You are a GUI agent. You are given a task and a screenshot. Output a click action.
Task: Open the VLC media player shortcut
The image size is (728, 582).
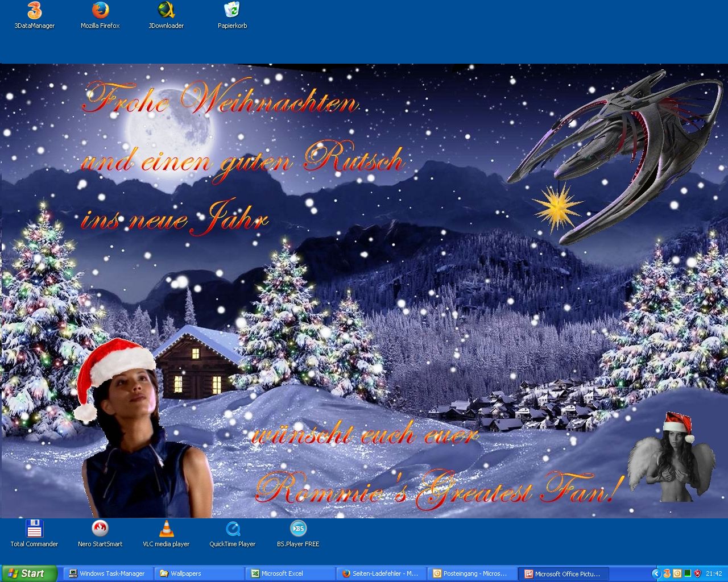click(x=166, y=530)
